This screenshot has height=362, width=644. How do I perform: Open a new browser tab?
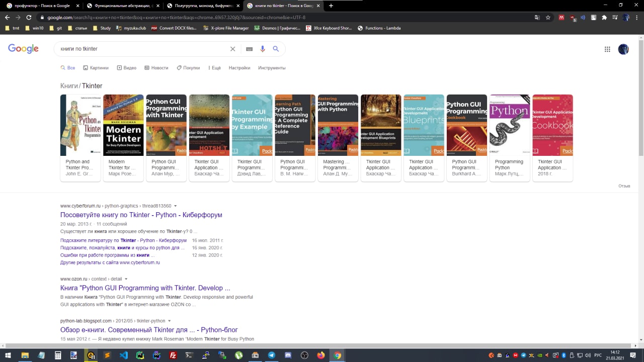point(331,6)
